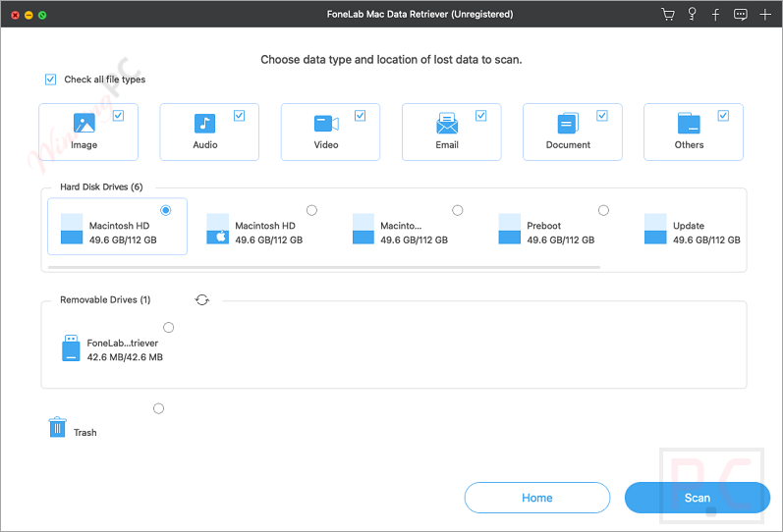Select the Trash radio button
Viewport: 783px width, 532px height.
click(x=158, y=408)
